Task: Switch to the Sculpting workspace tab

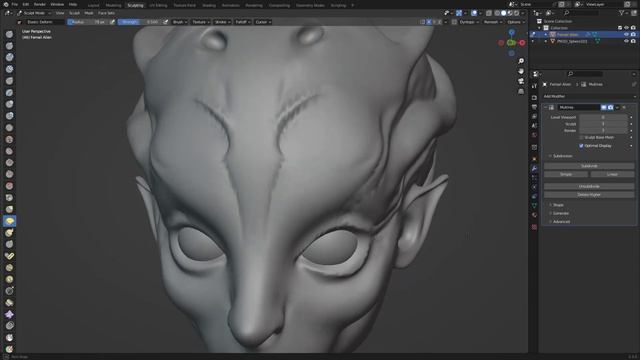Action: click(135, 5)
